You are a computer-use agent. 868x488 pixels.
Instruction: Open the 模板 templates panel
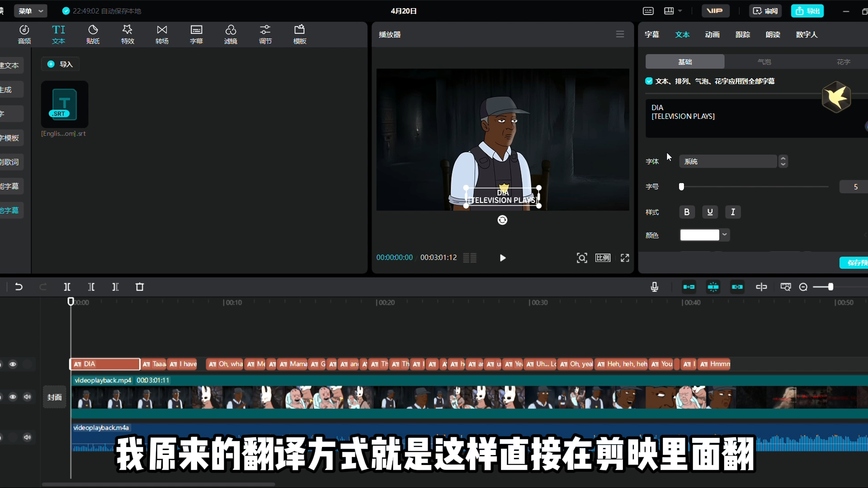[300, 34]
